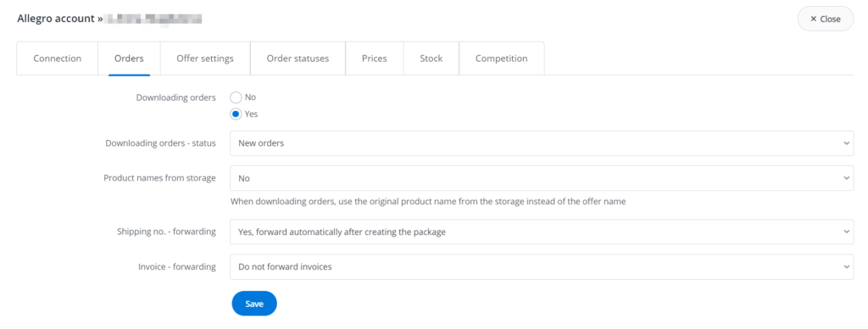Image resolution: width=868 pixels, height=329 pixels.
Task: Close the Allegro account panel
Action: (x=826, y=19)
